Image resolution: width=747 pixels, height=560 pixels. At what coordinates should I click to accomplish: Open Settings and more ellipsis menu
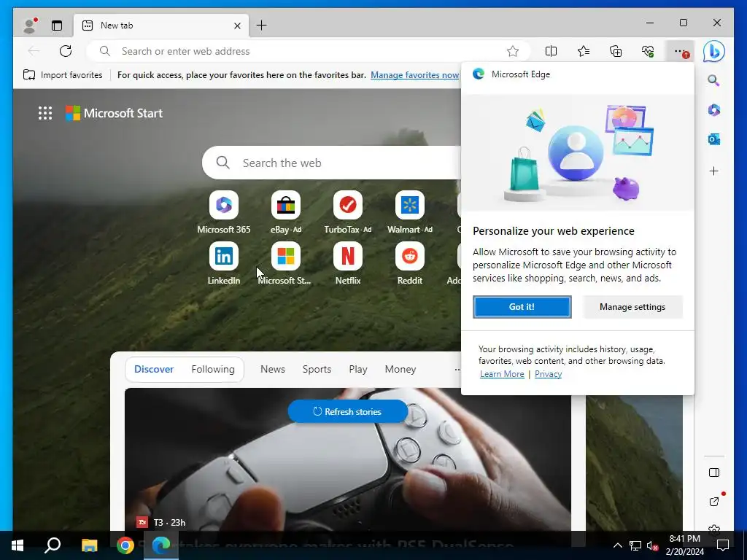(681, 51)
